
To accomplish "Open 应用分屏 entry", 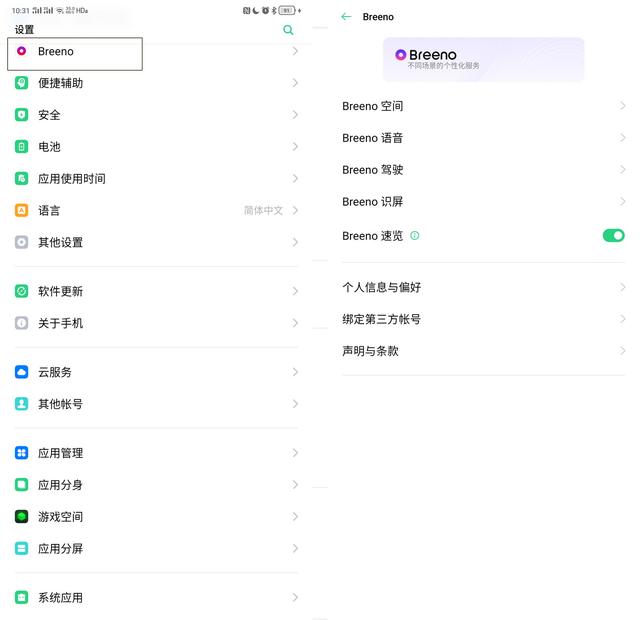I will [156, 548].
